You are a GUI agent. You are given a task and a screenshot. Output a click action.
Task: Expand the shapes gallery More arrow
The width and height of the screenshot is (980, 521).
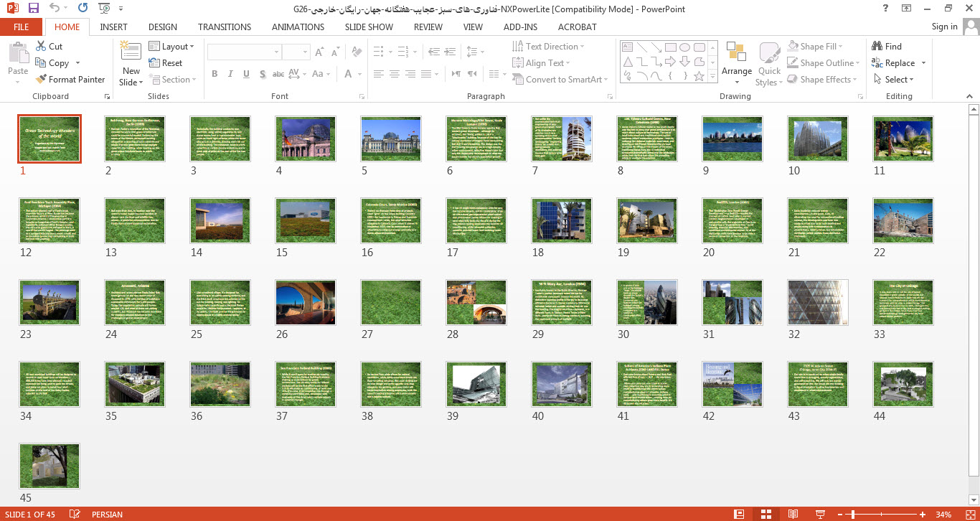coord(712,75)
